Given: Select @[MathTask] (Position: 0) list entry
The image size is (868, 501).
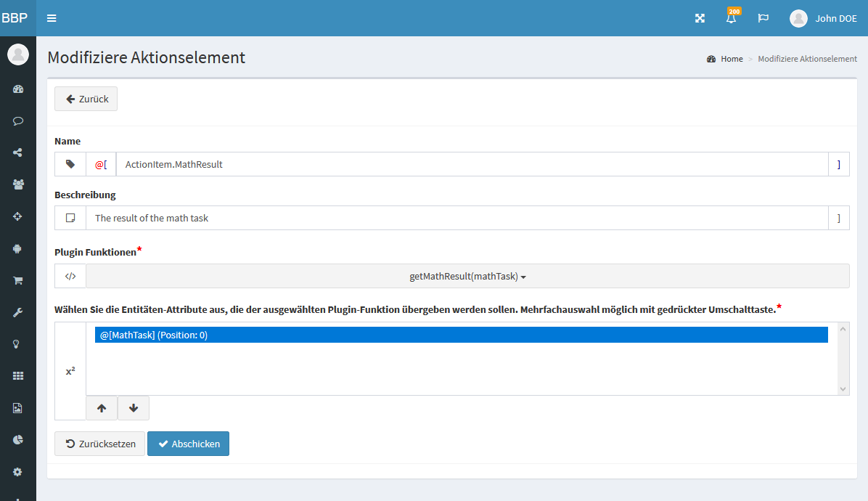Looking at the screenshot, I should click(x=461, y=335).
